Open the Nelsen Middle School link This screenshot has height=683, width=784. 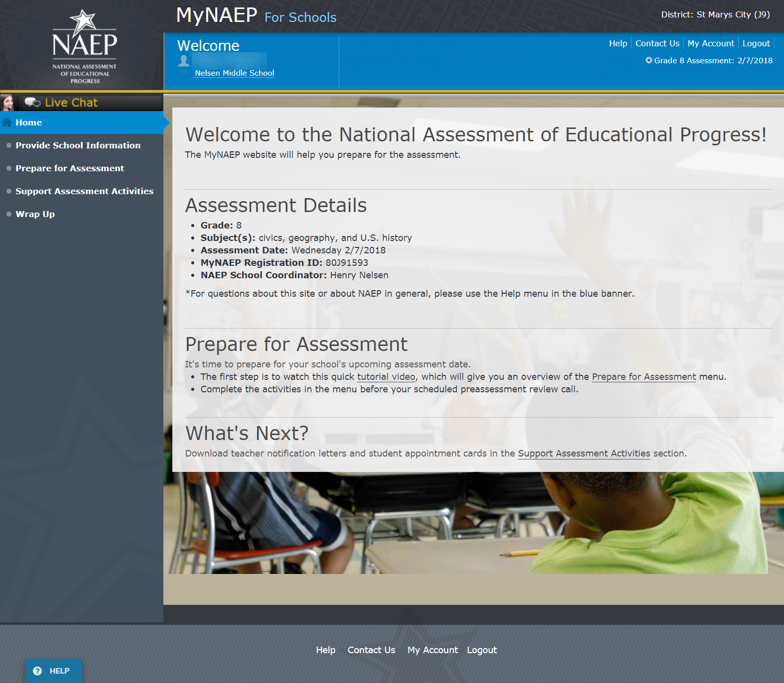[235, 73]
